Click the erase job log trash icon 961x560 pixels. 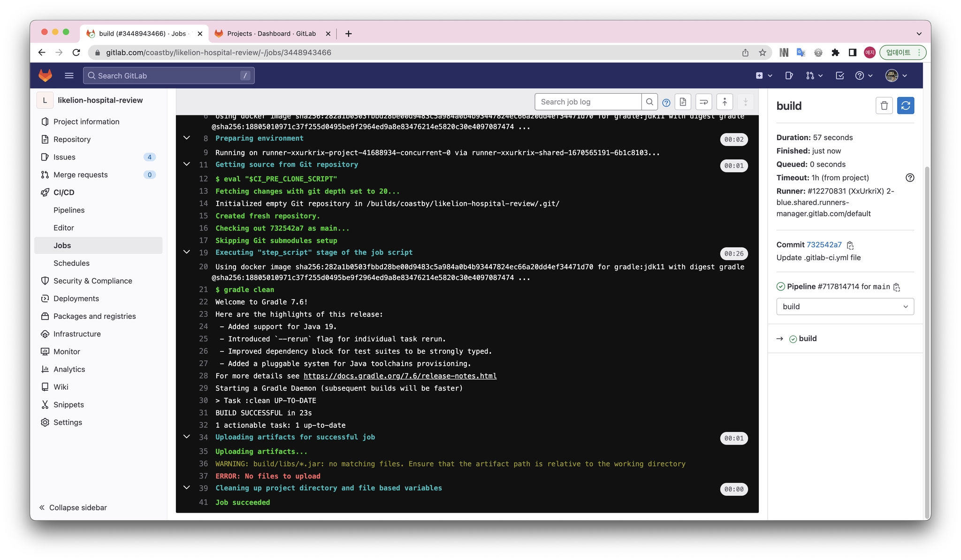[884, 106]
